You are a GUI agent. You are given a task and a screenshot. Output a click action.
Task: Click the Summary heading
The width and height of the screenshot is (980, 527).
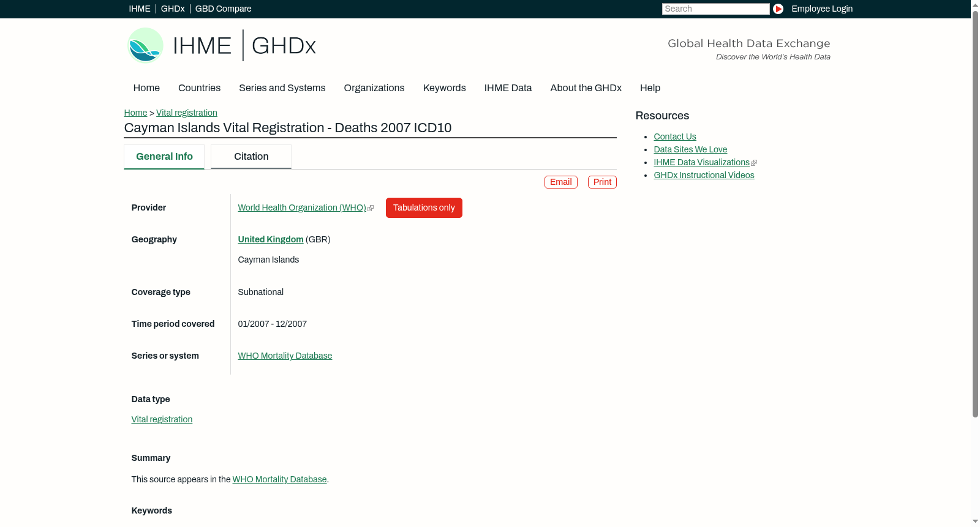click(151, 458)
